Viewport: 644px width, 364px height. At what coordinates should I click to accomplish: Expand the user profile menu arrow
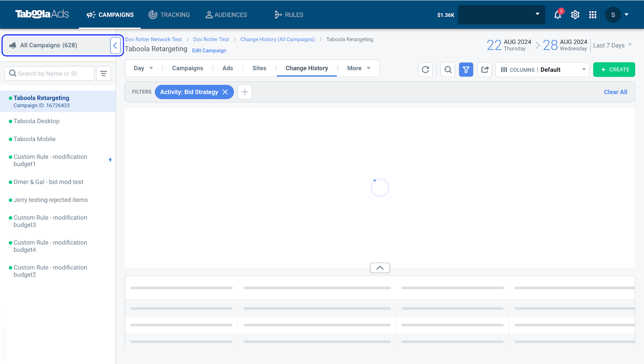(626, 14)
